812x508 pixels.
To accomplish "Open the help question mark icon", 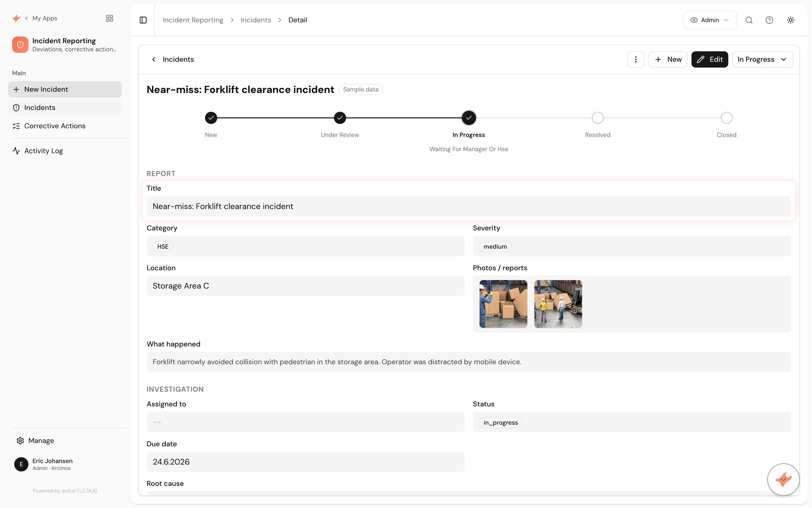I will pos(769,20).
